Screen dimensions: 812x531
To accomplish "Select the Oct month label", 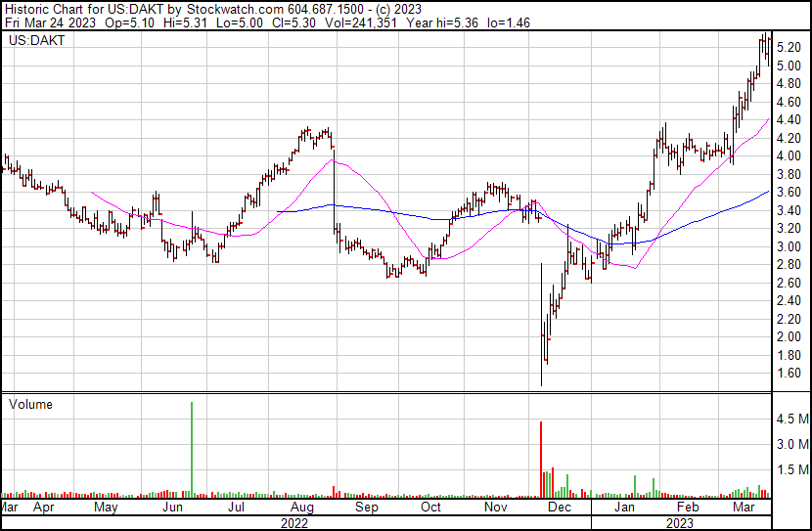I will (x=430, y=508).
